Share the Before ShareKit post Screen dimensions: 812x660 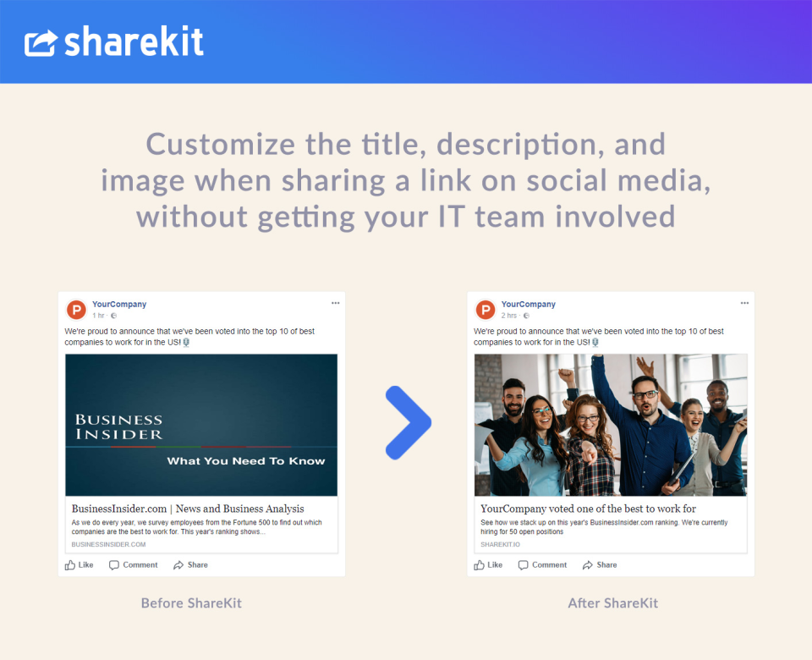[x=190, y=565]
